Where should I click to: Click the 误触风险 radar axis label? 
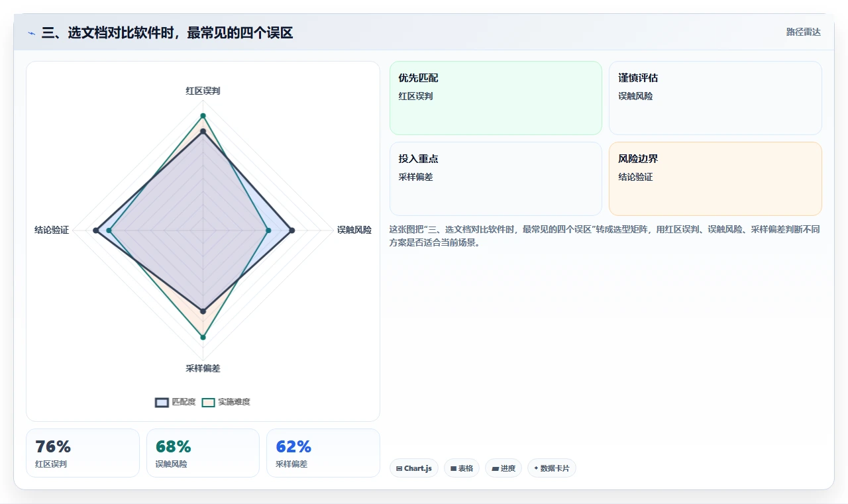354,230
